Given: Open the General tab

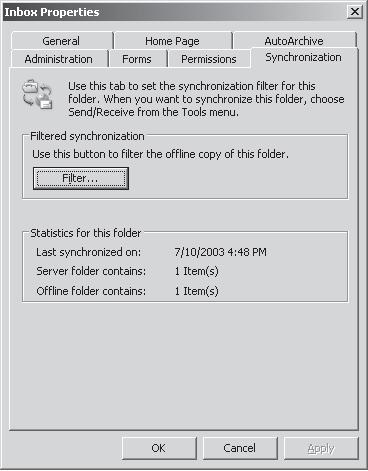Looking at the screenshot, I should [x=61, y=41].
